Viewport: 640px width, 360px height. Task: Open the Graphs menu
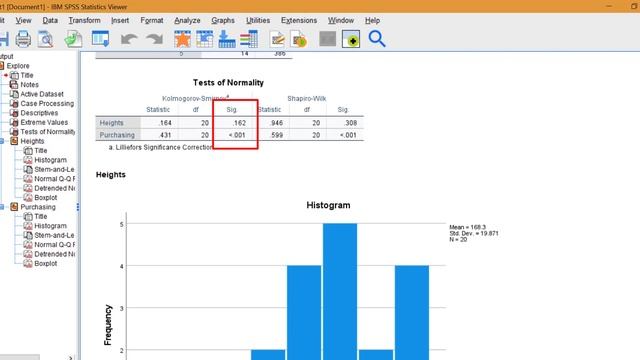(223, 20)
